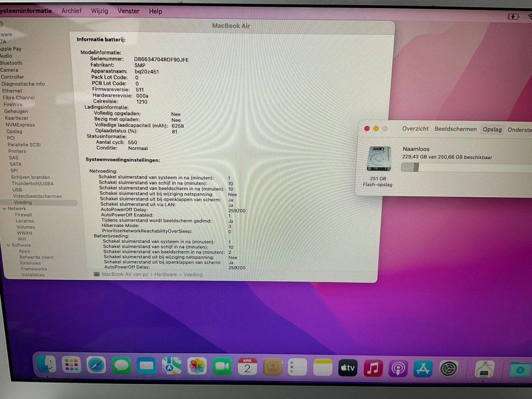The height and width of the screenshot is (399, 532).
Task: Open the Help menu
Action: click(x=155, y=11)
